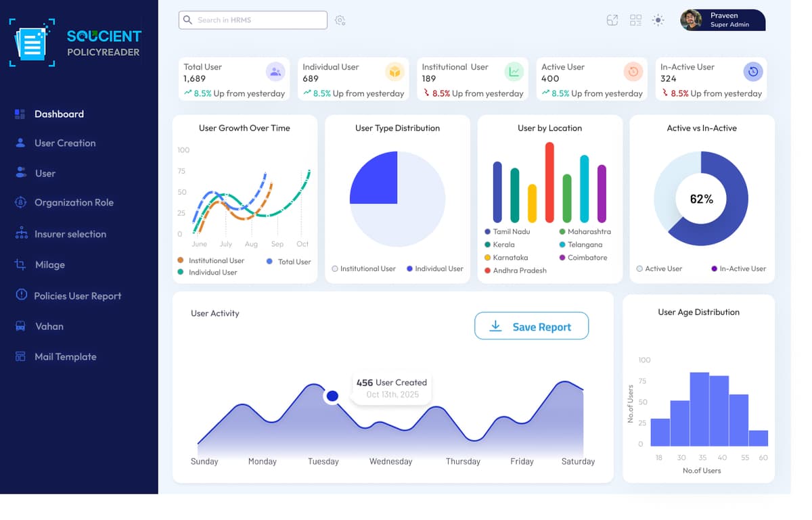
Task: Click the Save Report button
Action: (x=531, y=326)
